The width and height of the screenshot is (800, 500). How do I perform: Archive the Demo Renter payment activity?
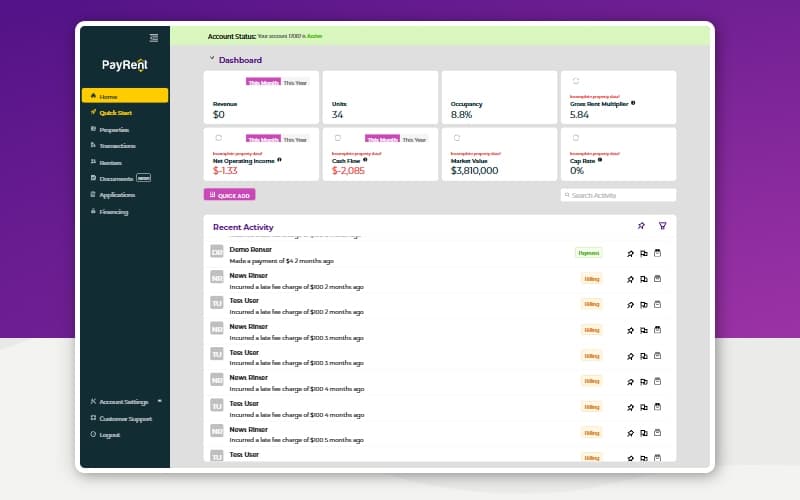(657, 253)
